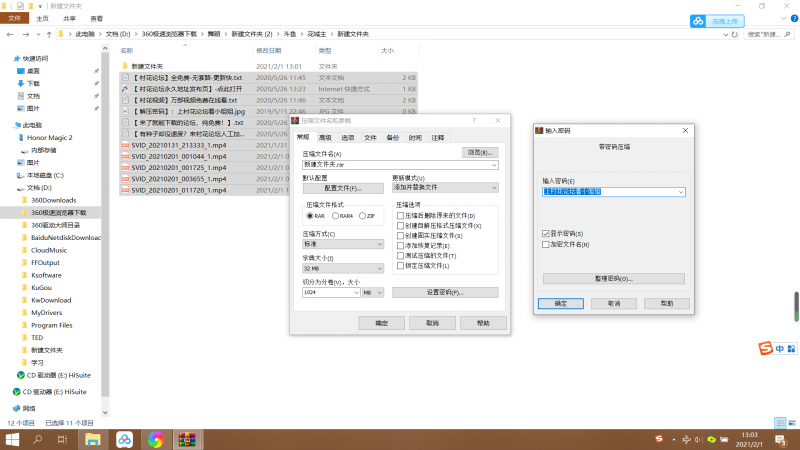Open WinRAR from the taskbar
The height and width of the screenshot is (450, 800).
click(185, 438)
